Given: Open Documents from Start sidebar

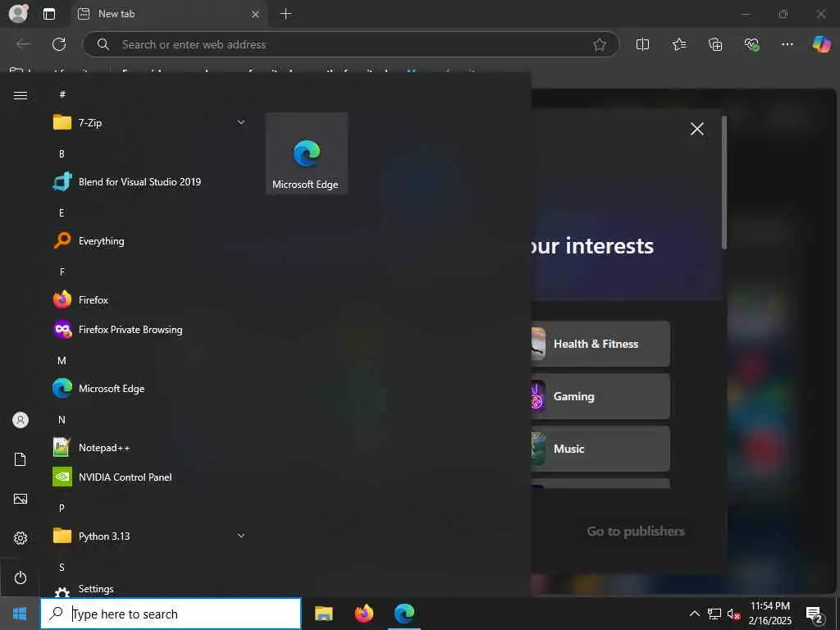Looking at the screenshot, I should [21, 459].
